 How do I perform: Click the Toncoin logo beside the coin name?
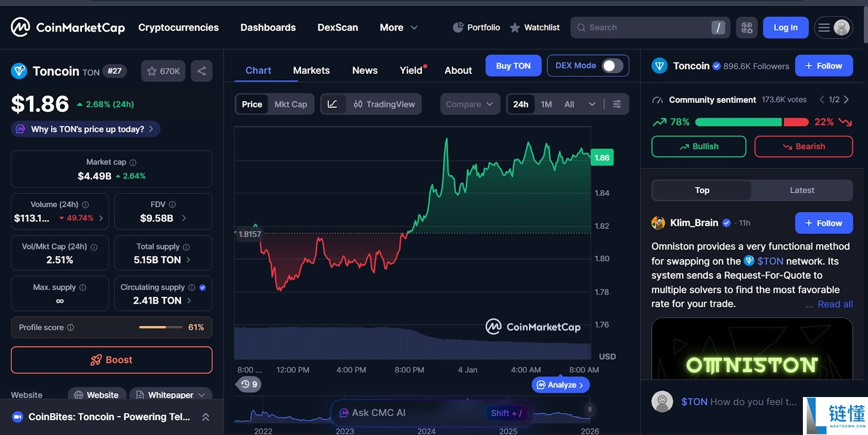[x=19, y=71]
